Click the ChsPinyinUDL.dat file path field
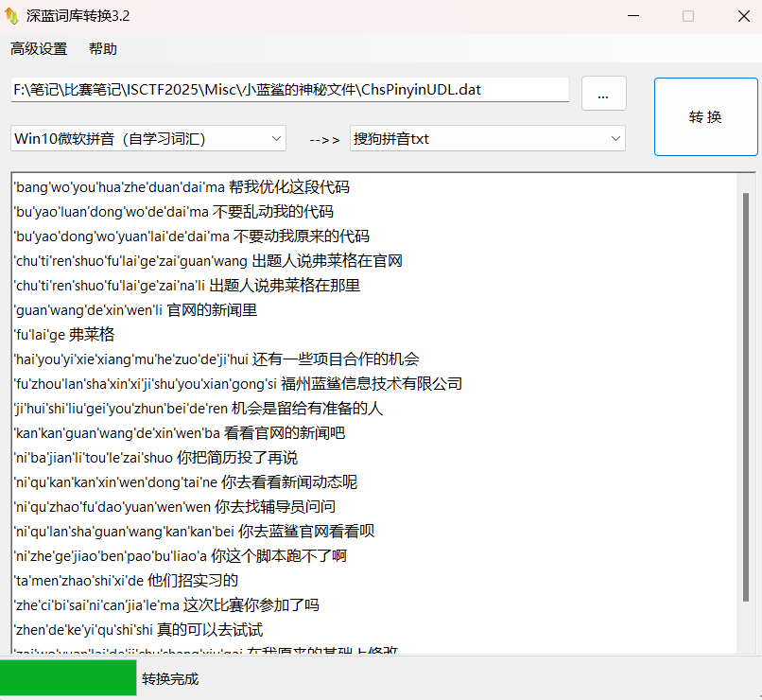Screen dimensions: 762x700 click(289, 90)
